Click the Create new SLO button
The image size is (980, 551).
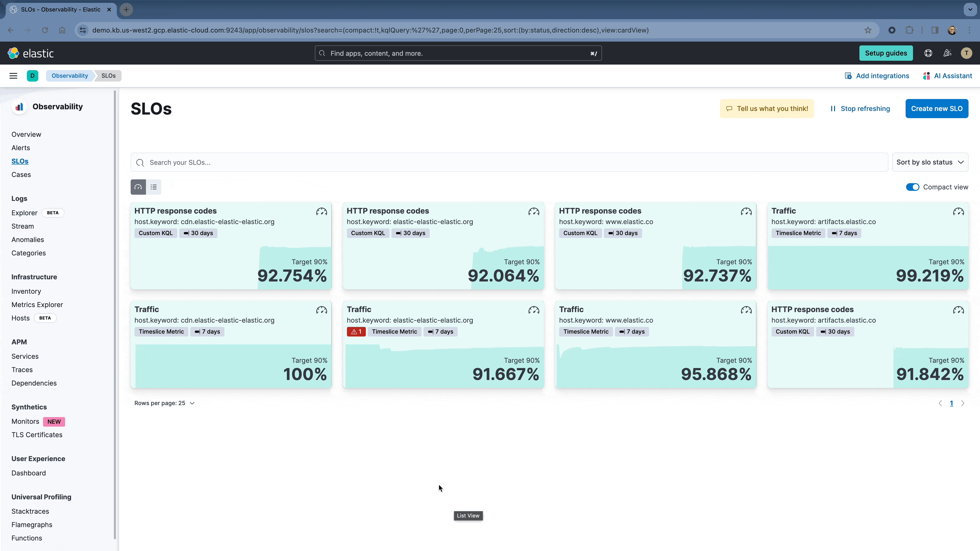937,109
